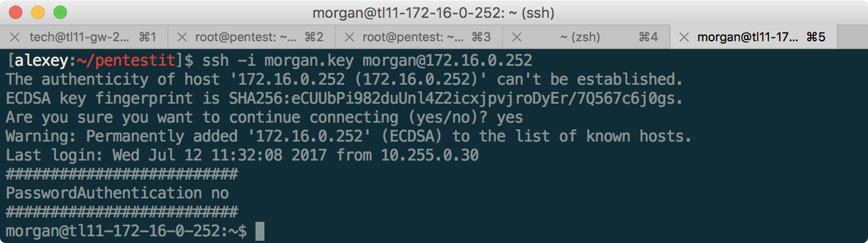Click the terminal cursor block at the prompt
Viewport: 868px width, 243px height.
point(259,231)
